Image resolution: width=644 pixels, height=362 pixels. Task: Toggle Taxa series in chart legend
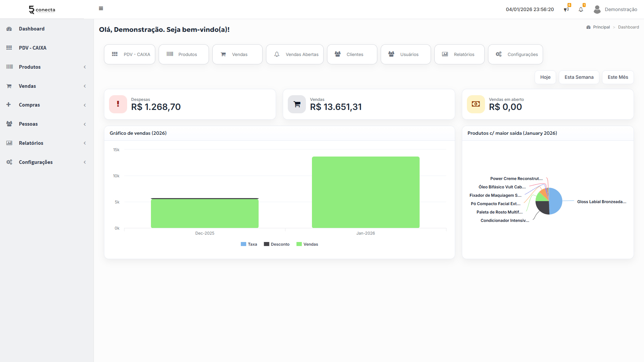coord(249,244)
